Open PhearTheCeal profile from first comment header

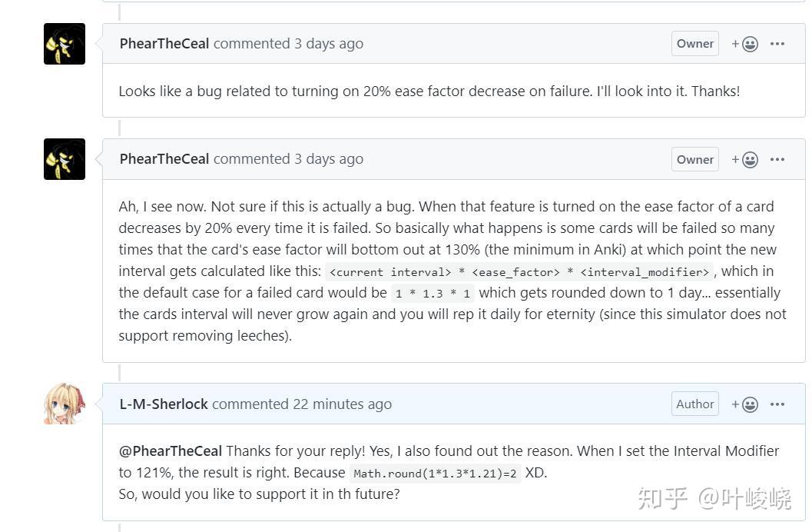pyautogui.click(x=164, y=44)
